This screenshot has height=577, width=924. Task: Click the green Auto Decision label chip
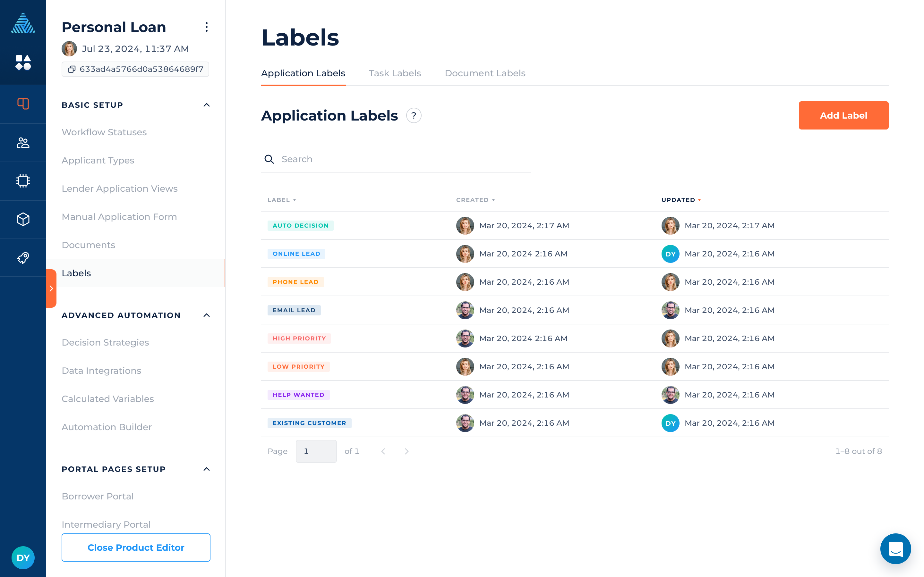click(300, 226)
